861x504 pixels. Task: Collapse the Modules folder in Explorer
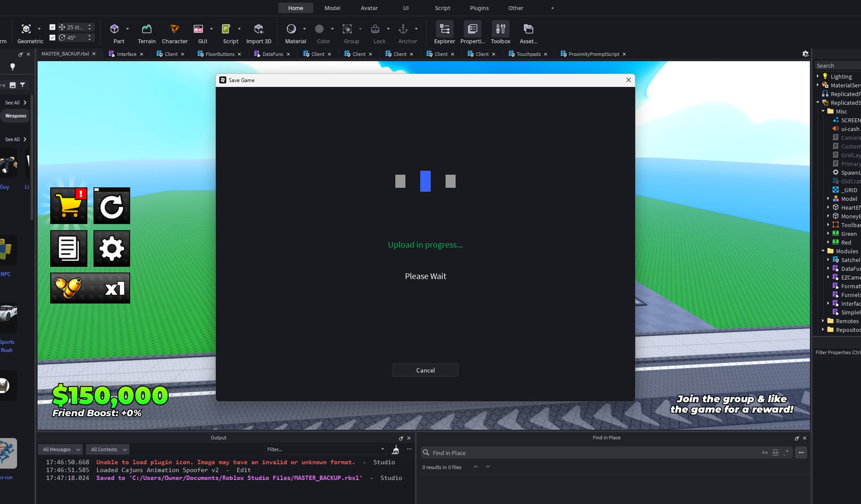pos(823,251)
